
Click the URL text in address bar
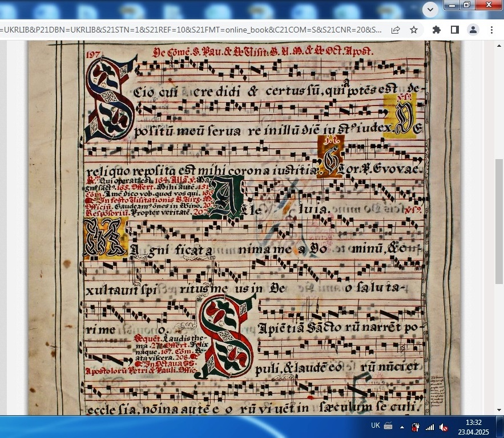point(188,30)
